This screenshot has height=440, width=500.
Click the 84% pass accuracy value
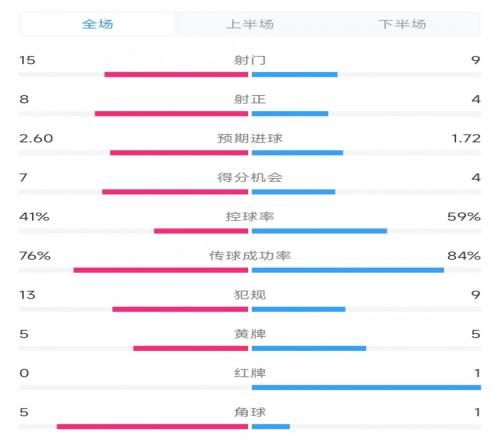point(464,256)
